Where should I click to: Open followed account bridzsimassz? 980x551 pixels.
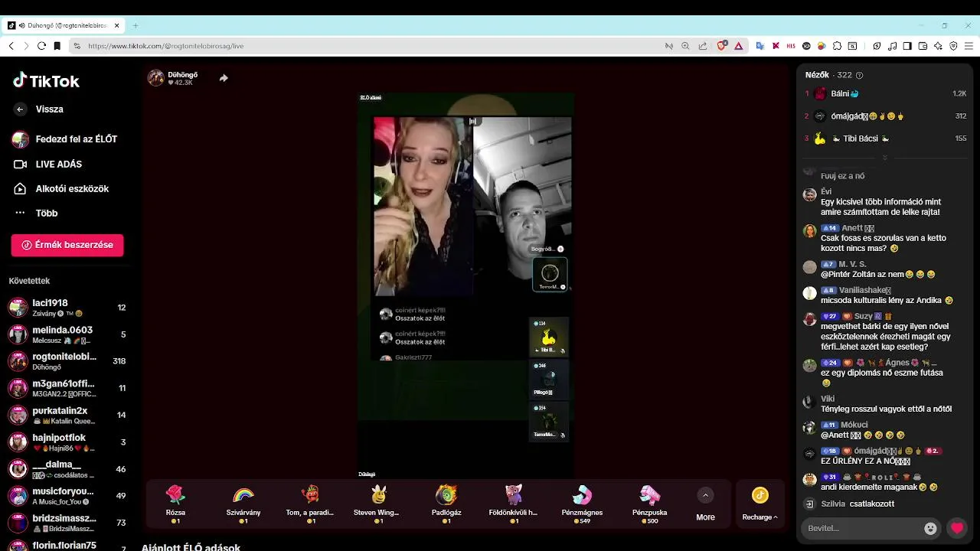click(x=67, y=523)
